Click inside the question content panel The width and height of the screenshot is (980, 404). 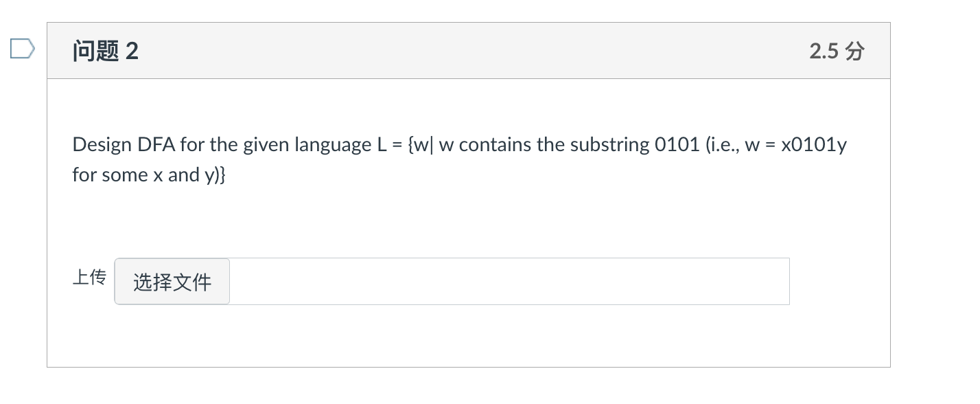pos(469,220)
